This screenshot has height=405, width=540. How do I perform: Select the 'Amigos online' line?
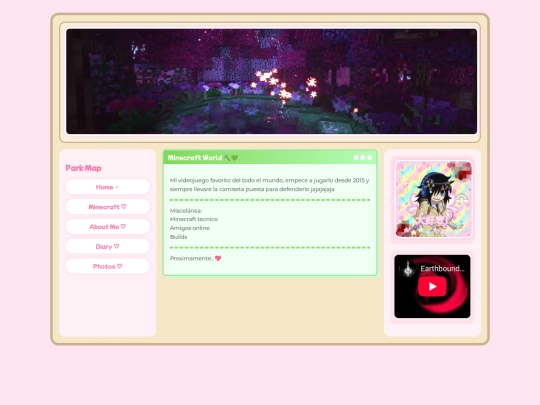pyautogui.click(x=189, y=228)
